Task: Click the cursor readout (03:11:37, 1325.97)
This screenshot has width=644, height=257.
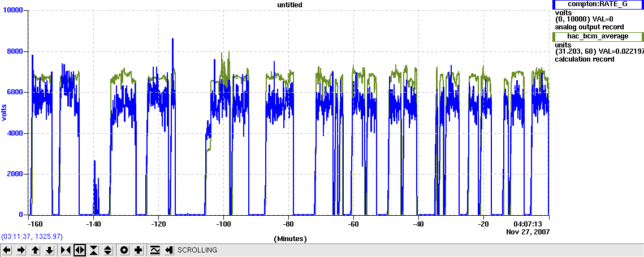Action: click(32, 237)
